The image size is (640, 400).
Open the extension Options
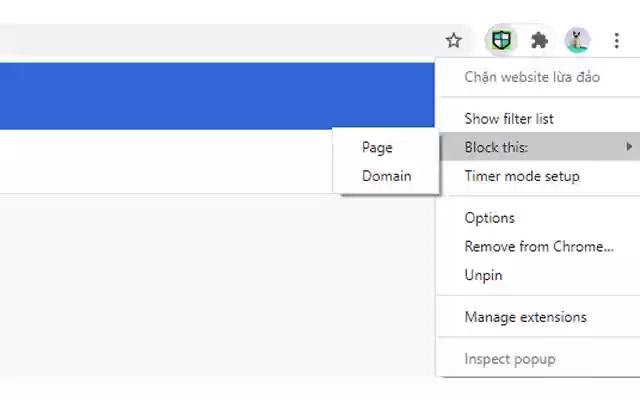490,218
